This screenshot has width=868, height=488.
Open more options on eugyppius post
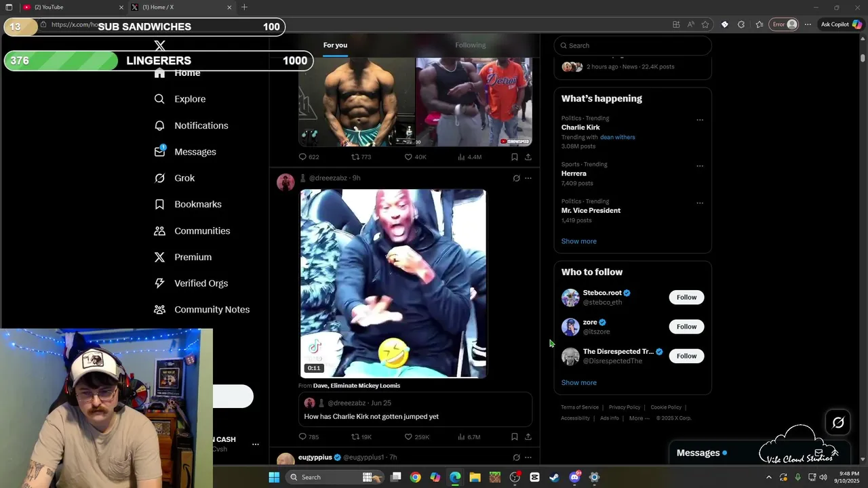click(x=528, y=457)
